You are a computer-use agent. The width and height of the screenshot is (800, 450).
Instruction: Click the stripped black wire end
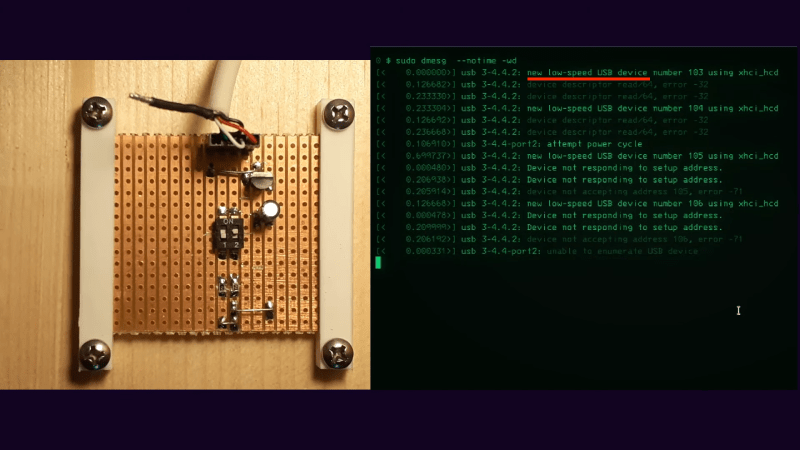(143, 98)
